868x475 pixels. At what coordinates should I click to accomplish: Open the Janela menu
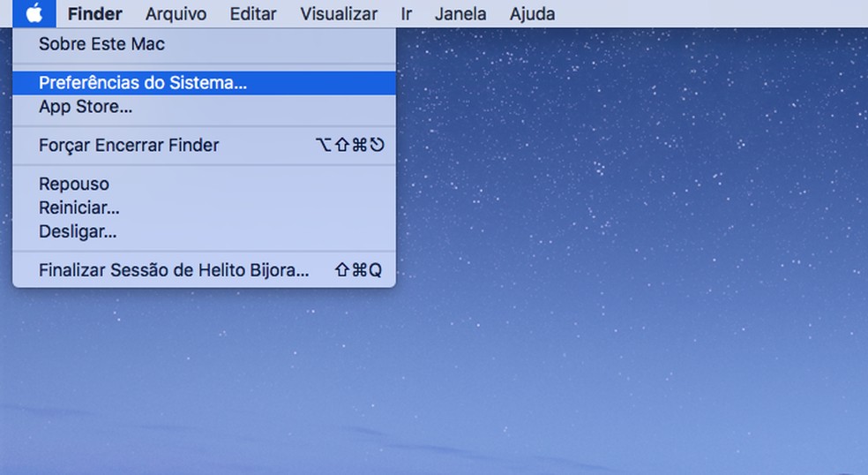click(460, 14)
